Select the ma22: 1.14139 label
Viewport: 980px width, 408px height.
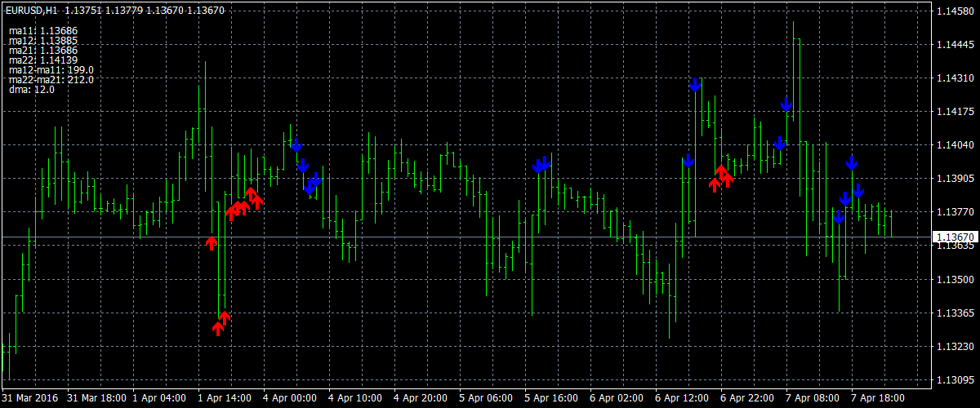(43, 60)
